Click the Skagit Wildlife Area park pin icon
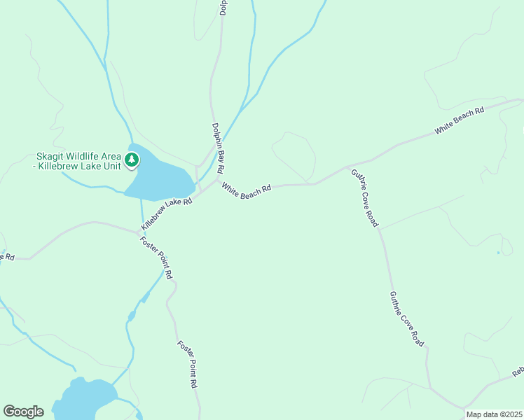This screenshot has height=420, width=524. click(x=132, y=160)
